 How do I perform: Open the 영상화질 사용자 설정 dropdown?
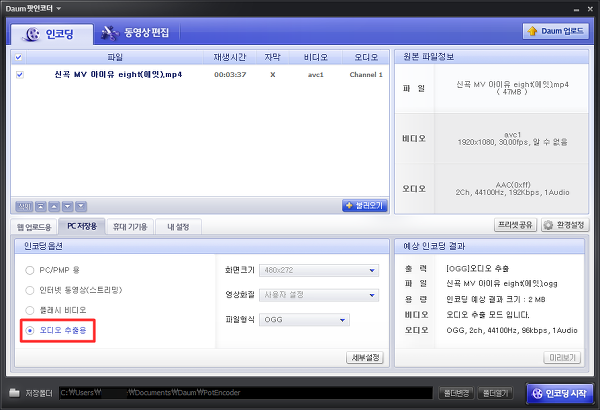coord(319,295)
